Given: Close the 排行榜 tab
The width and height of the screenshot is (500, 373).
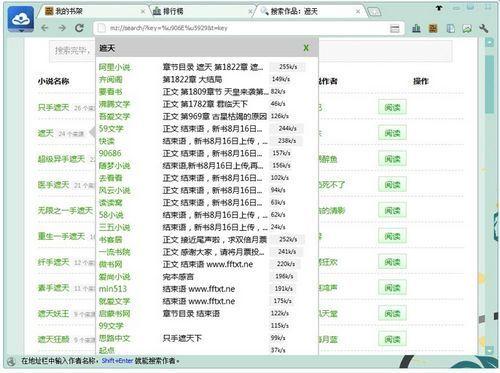Looking at the screenshot, I should 250,12.
